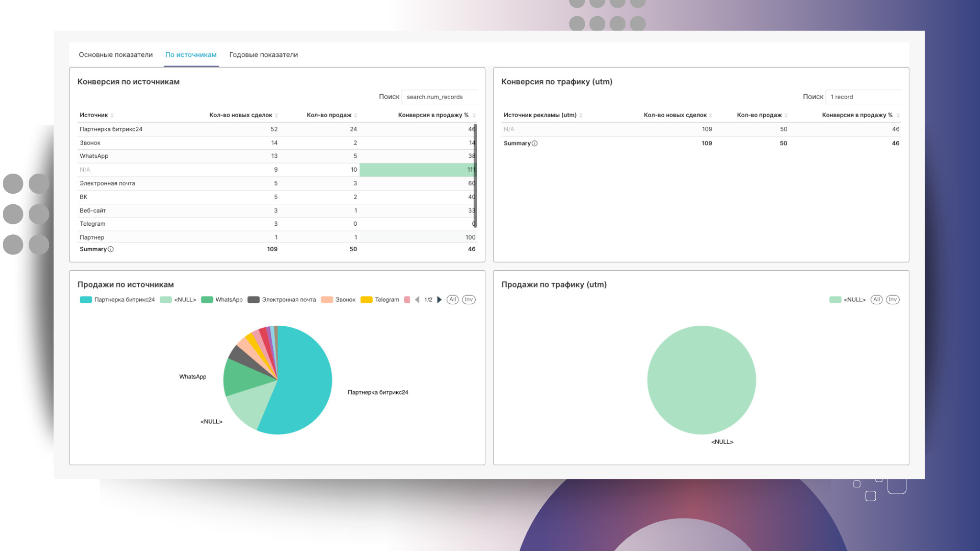The image size is (980, 551).
Task: Sort by Источник column arrow icon
Action: click(112, 115)
